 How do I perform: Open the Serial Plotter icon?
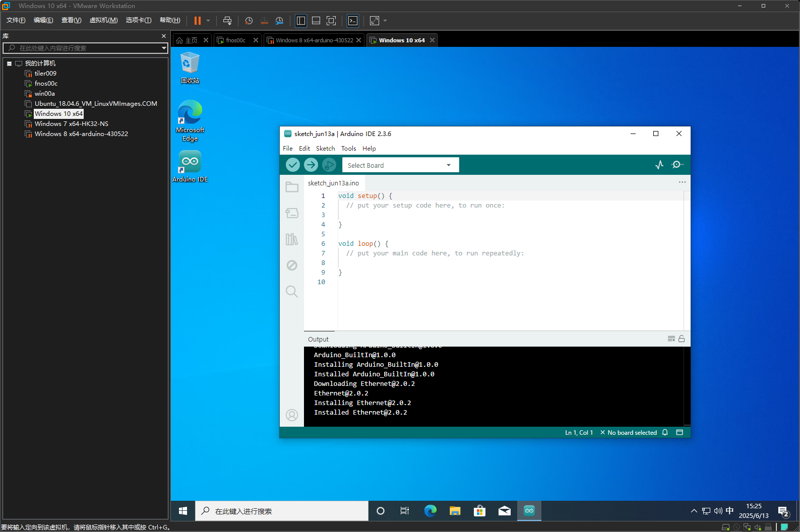point(659,165)
